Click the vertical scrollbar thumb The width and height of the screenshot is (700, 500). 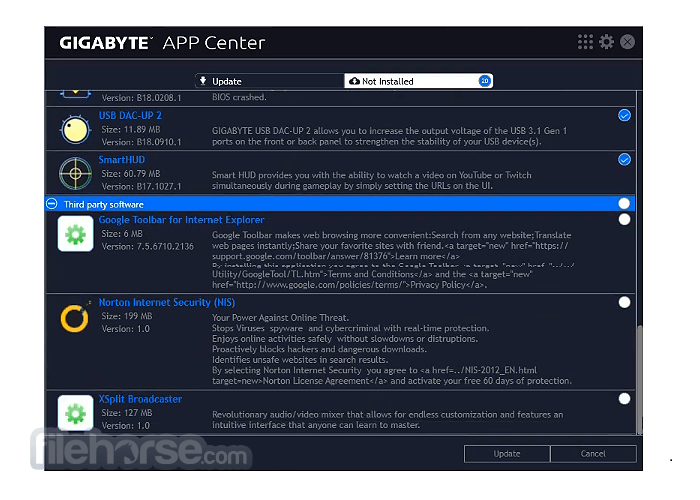point(639,379)
